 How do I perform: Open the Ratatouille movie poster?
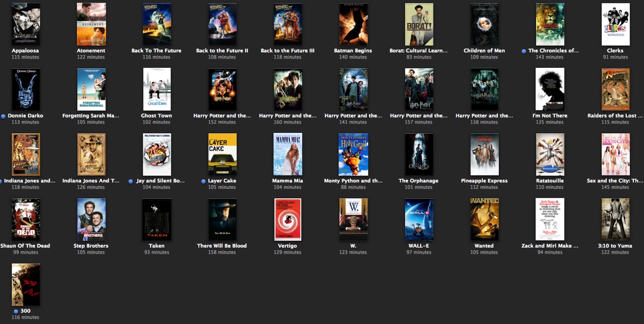[x=550, y=154]
